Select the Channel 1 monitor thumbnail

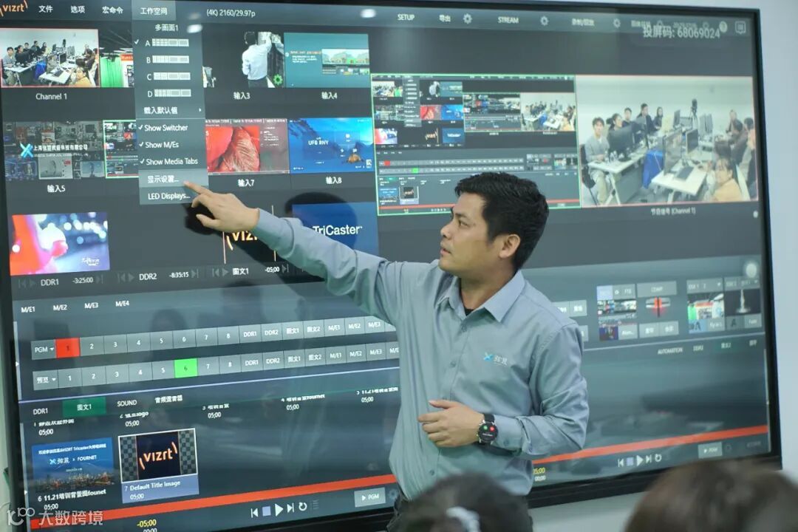[x=50, y=58]
